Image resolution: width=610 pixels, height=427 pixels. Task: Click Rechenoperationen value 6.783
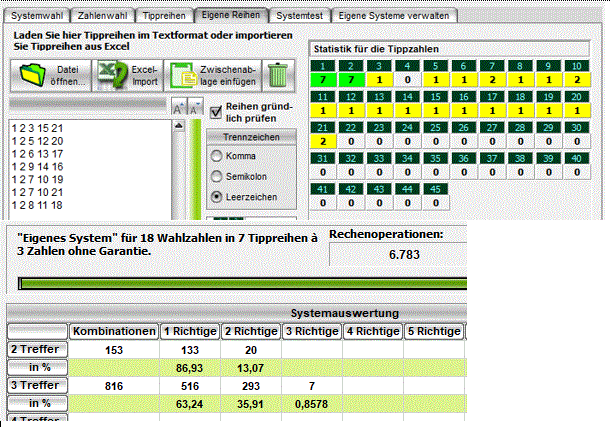pos(404,255)
